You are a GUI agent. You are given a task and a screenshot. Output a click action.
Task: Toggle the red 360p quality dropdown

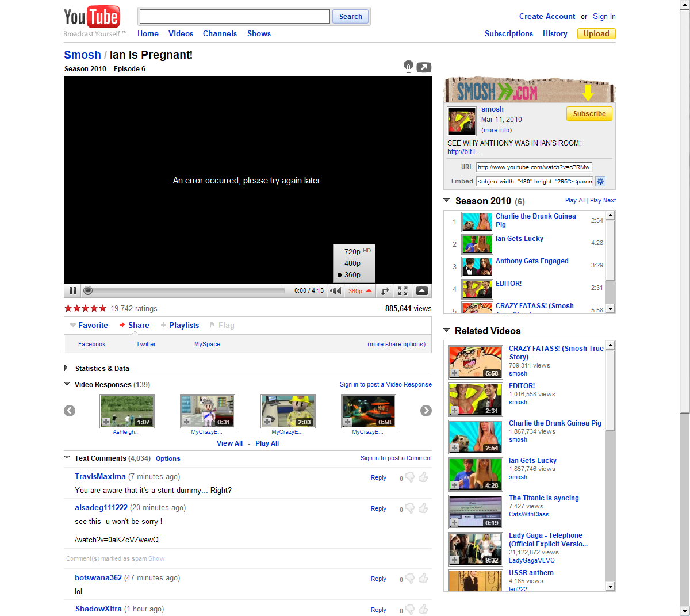click(360, 291)
